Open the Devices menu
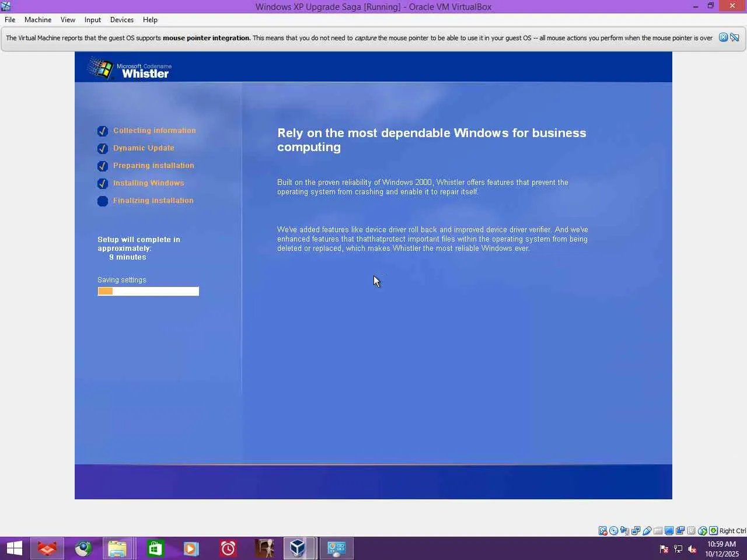747x560 pixels. (x=122, y=19)
